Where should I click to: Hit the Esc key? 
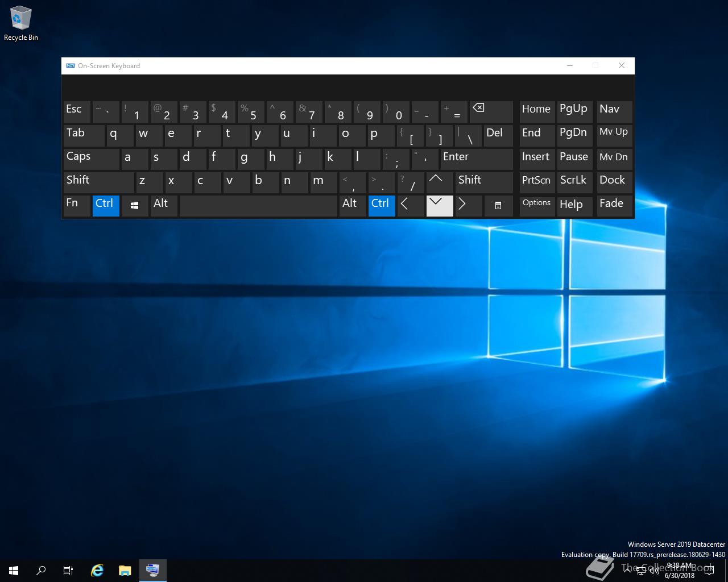[77, 112]
